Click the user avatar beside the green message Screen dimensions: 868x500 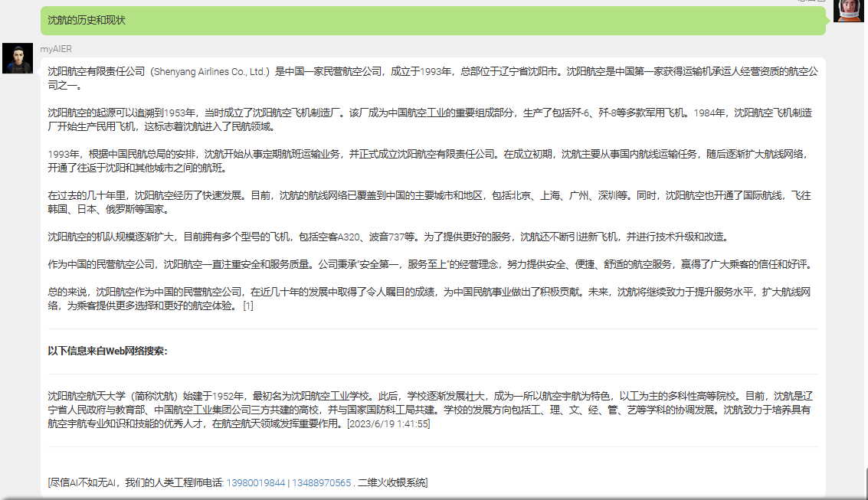(849, 11)
